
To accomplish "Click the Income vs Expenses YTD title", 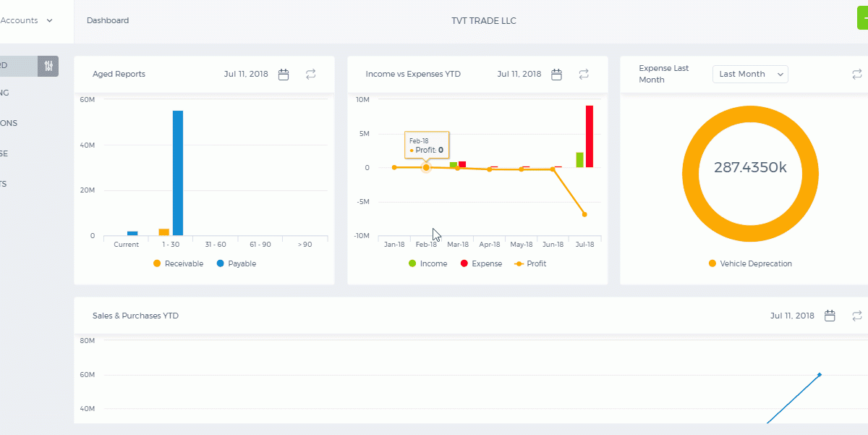I will (413, 74).
